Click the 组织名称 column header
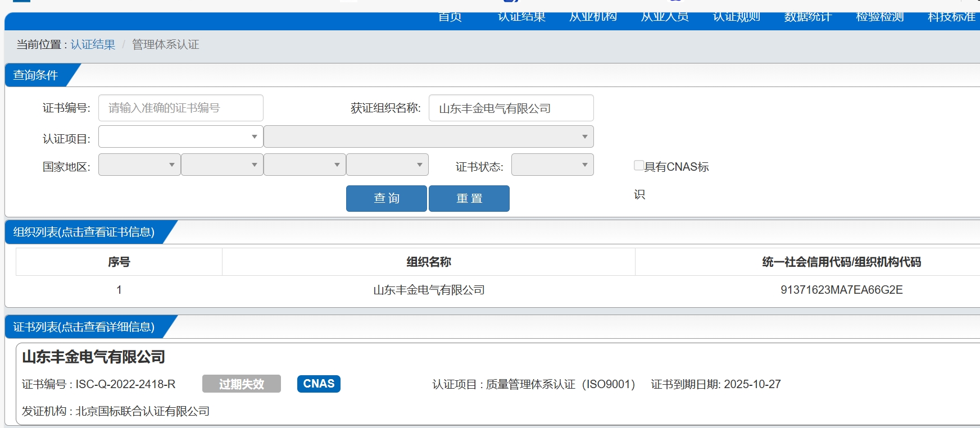Screen dimensions: 980x428 click(x=429, y=262)
